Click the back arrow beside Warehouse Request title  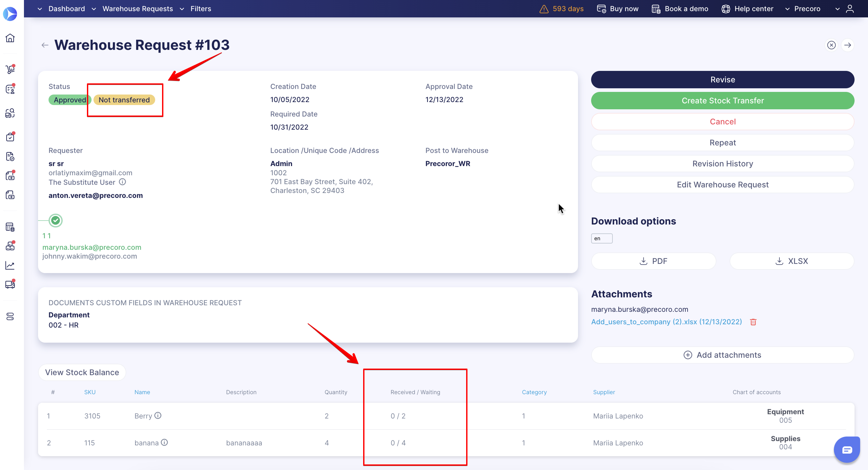(45, 45)
